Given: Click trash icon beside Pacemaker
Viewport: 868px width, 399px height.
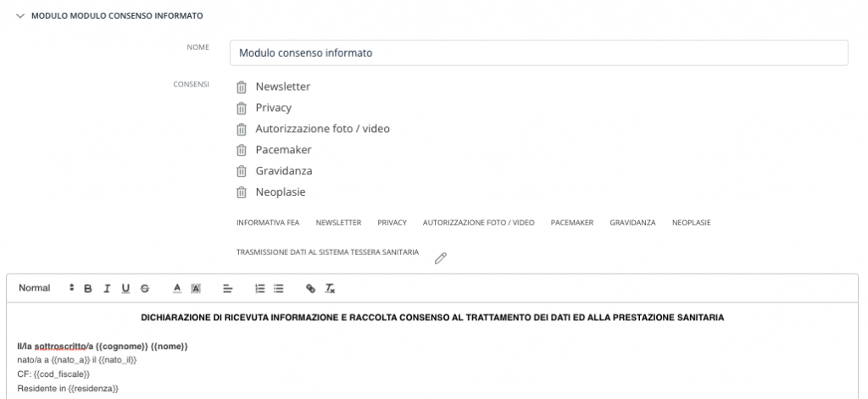Looking at the screenshot, I should point(242,150).
